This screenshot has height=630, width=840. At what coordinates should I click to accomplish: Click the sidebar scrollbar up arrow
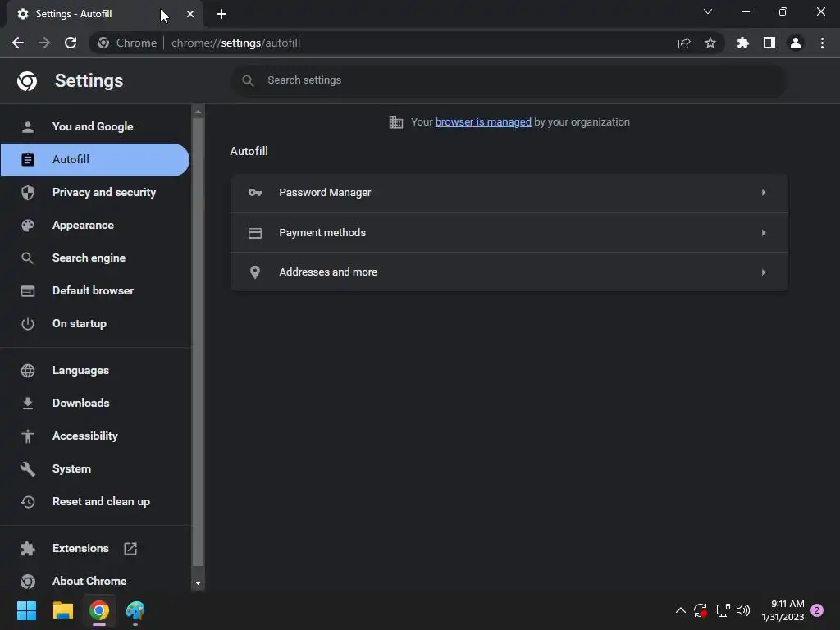[199, 112]
